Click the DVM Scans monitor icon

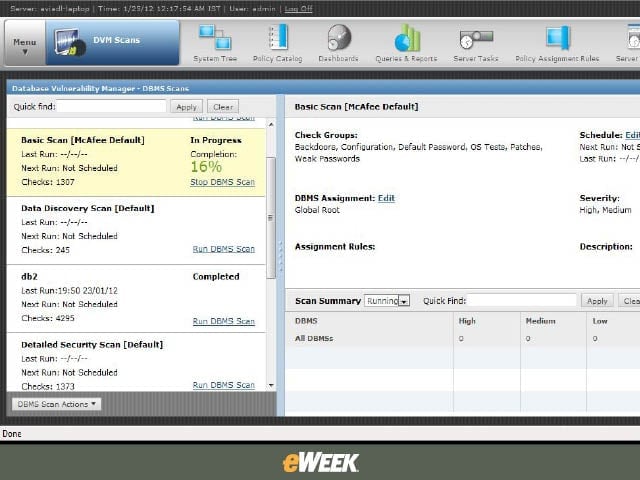(x=70, y=42)
